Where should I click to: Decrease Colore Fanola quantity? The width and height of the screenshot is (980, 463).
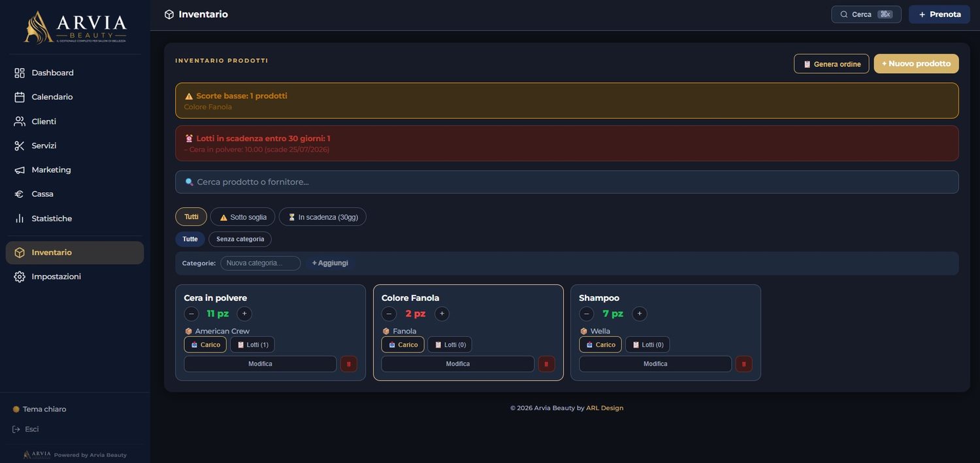(389, 314)
